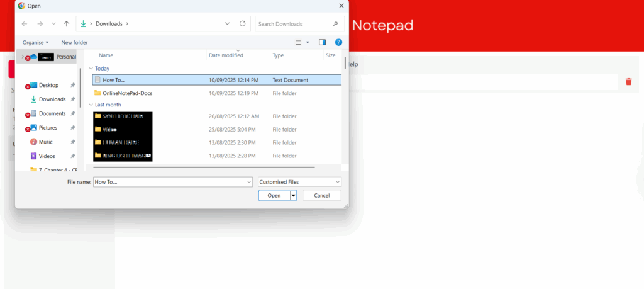Open the Customised Files type dropdown

[x=299, y=182]
